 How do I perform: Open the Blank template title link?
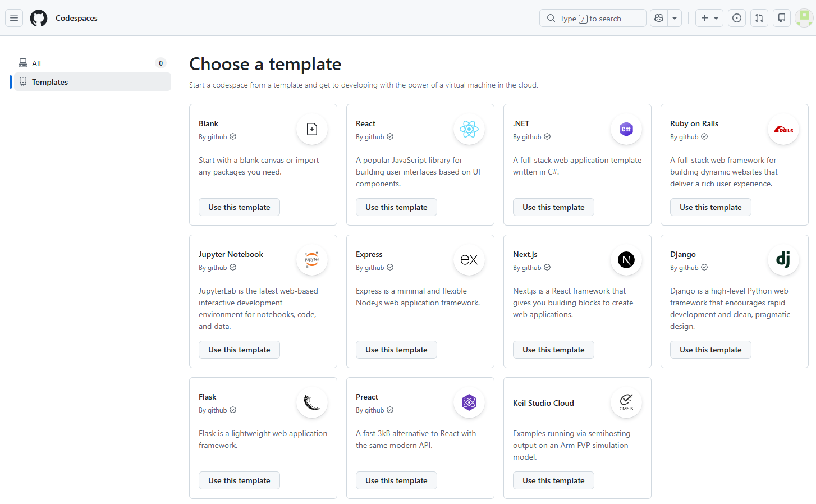208,123
